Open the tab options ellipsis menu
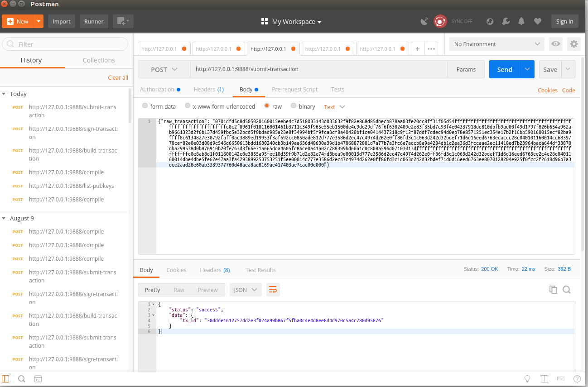 [x=431, y=49]
